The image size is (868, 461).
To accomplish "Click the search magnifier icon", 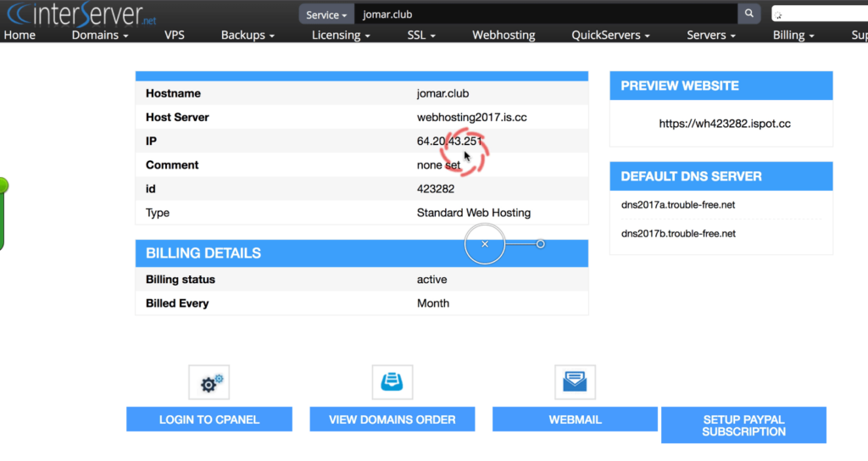I will [749, 14].
